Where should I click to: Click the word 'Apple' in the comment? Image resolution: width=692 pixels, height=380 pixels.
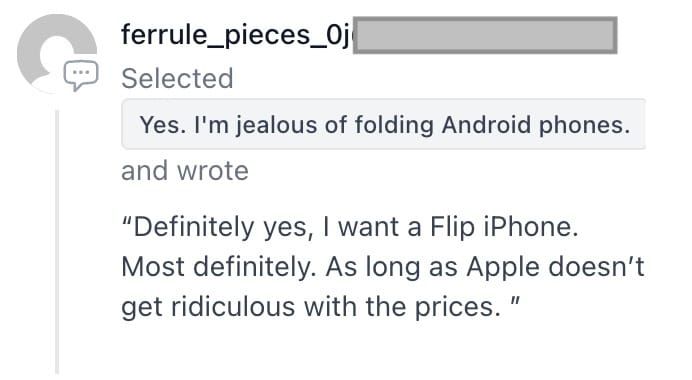click(503, 268)
